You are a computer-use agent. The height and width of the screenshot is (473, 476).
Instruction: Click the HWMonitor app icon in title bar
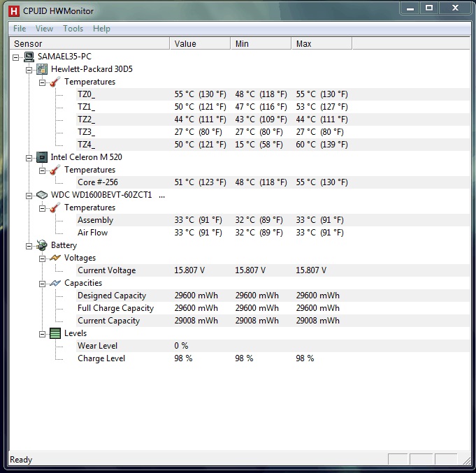[13, 11]
